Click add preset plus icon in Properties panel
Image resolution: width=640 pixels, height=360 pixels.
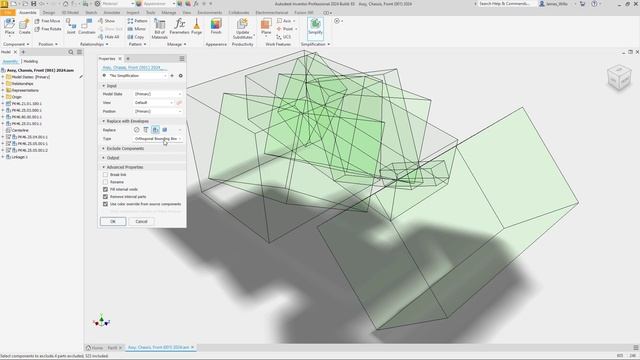(x=172, y=76)
